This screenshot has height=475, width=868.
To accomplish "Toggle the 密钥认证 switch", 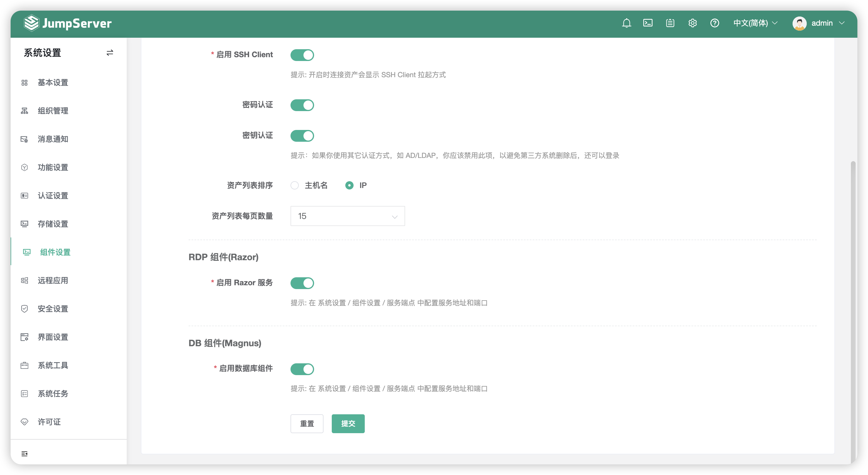I will (x=302, y=136).
